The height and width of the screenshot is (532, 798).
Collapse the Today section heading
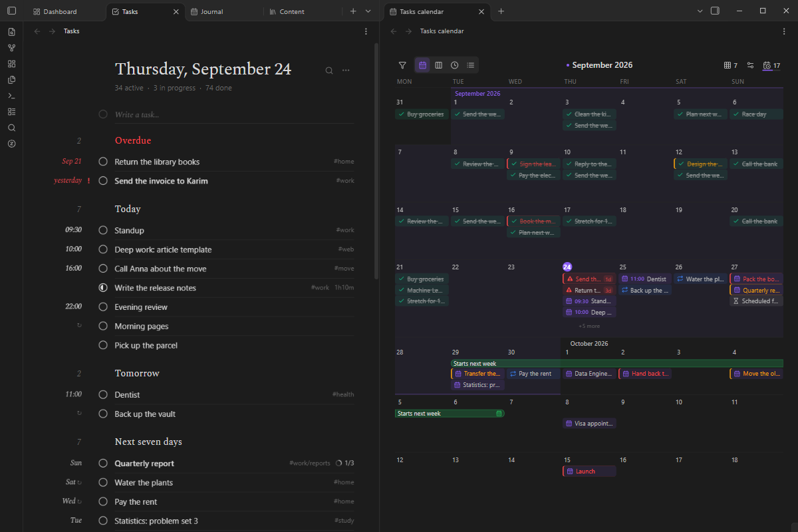tap(128, 209)
